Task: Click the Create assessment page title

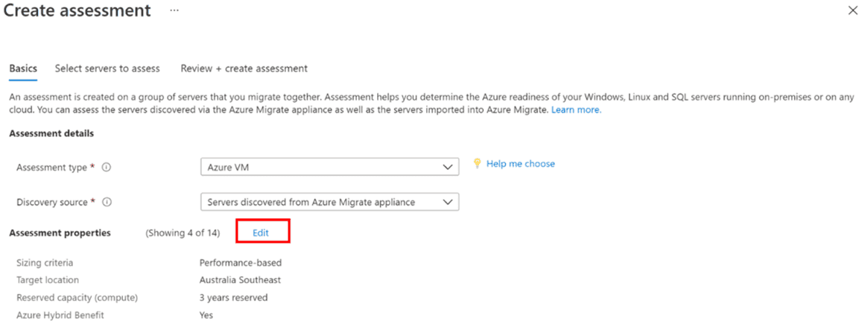Action: (77, 10)
